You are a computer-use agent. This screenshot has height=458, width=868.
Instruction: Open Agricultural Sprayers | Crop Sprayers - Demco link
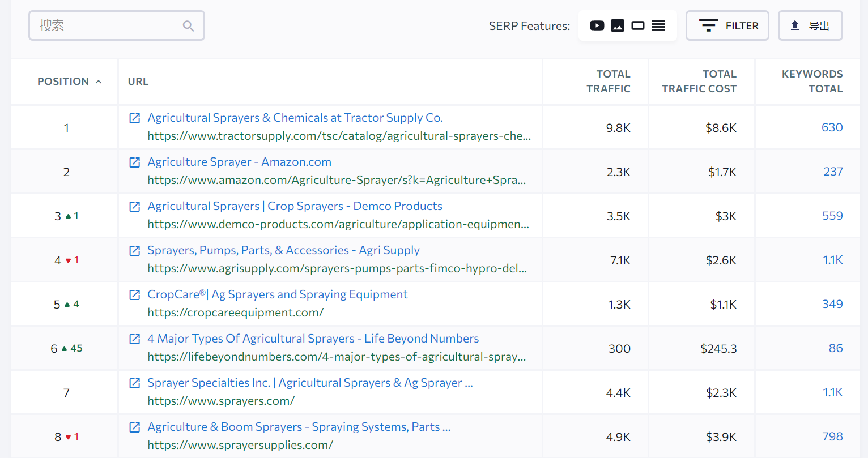tap(295, 206)
